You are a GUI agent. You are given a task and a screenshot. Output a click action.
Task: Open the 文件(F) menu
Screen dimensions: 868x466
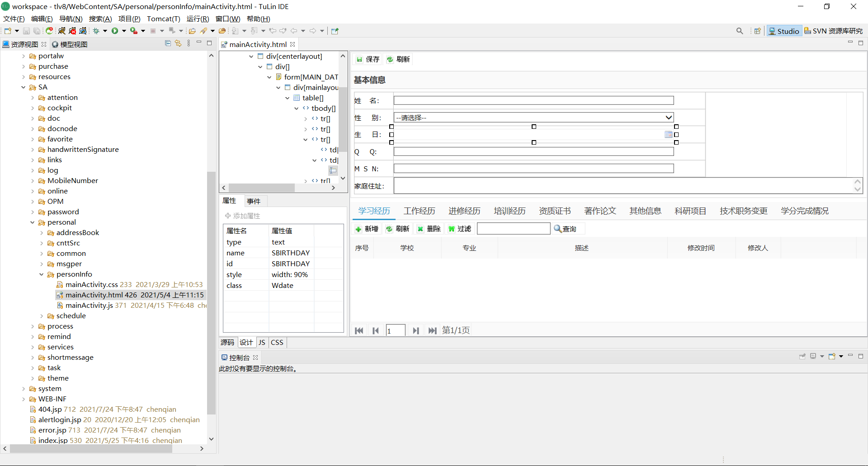[x=14, y=19]
